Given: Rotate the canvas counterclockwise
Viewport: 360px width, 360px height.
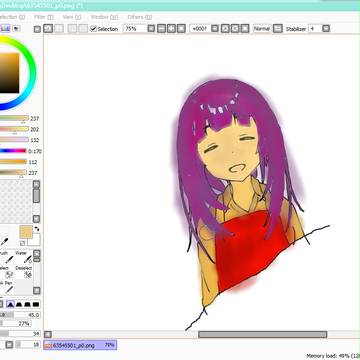Looking at the screenshot, I should point(225,29).
